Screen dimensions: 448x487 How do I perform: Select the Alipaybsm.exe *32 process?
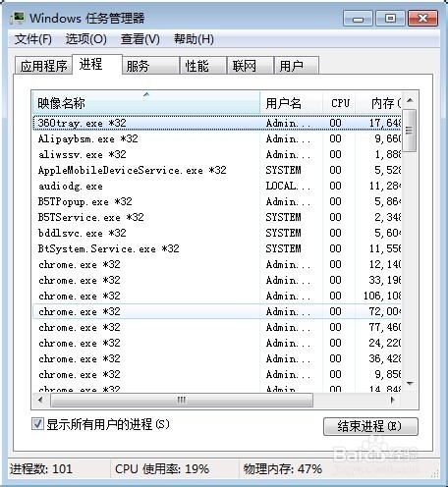[x=217, y=138]
